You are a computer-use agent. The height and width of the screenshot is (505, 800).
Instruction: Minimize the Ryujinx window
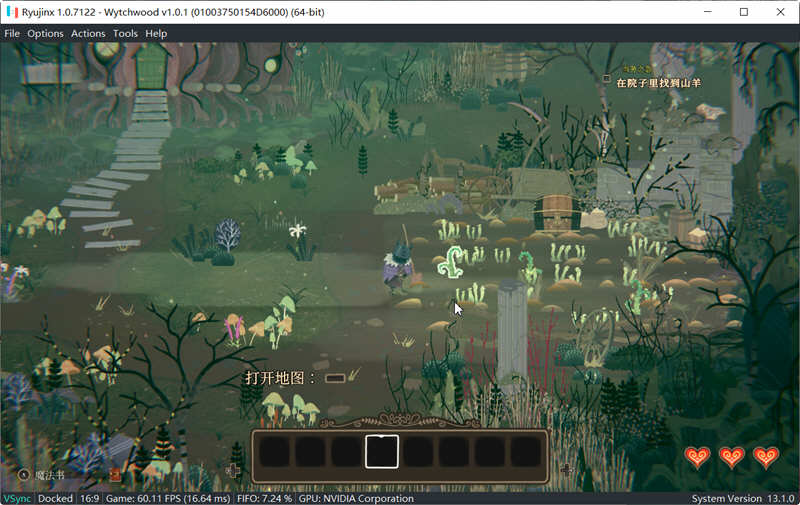click(708, 12)
